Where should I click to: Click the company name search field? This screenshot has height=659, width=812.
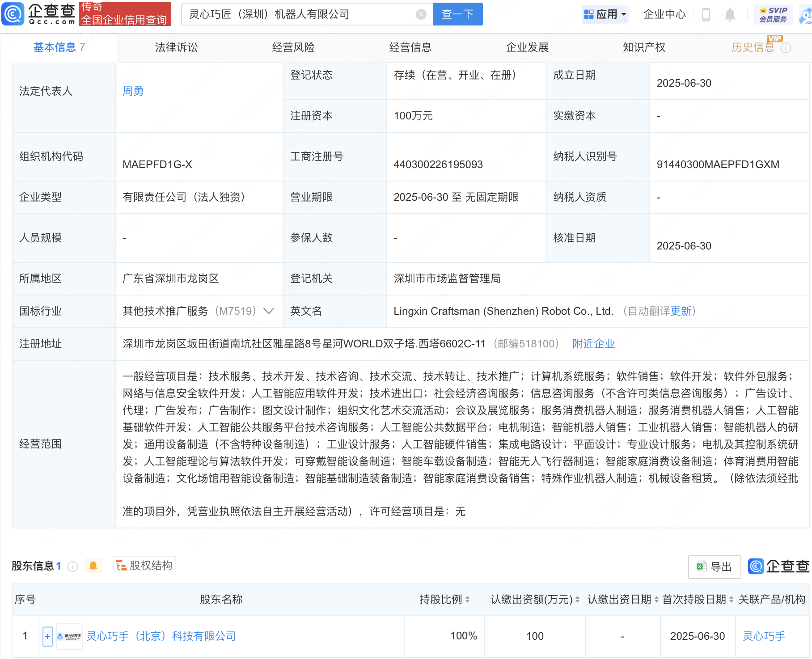click(300, 14)
